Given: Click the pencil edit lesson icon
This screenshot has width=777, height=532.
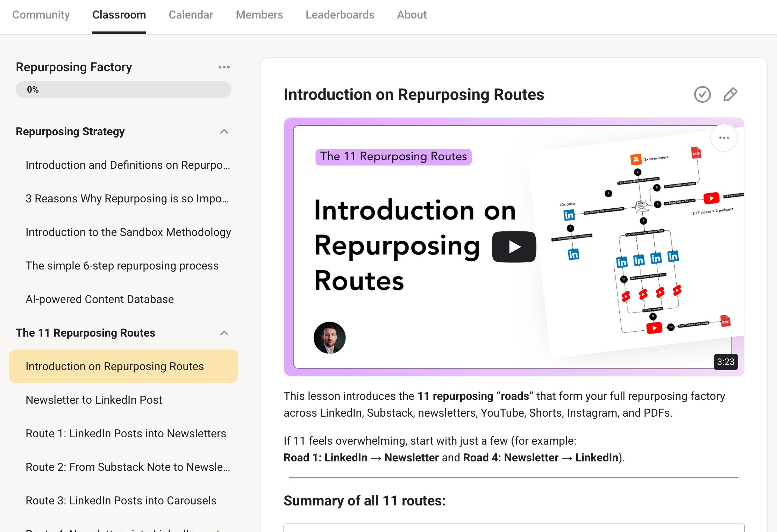Looking at the screenshot, I should (x=730, y=94).
